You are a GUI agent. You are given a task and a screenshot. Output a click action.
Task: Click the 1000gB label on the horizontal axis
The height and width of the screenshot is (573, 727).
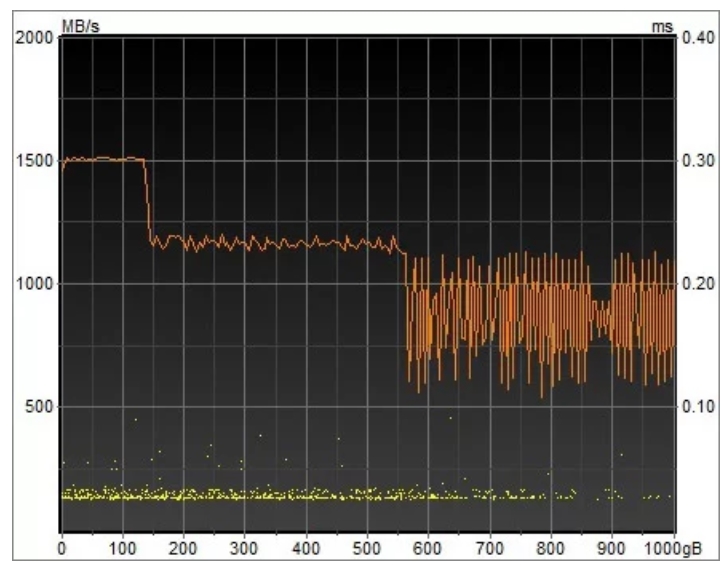(x=674, y=548)
